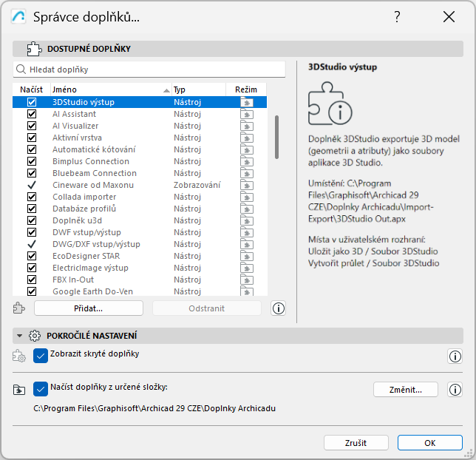Select EcoDesigner STAR in the list

[x=86, y=256]
